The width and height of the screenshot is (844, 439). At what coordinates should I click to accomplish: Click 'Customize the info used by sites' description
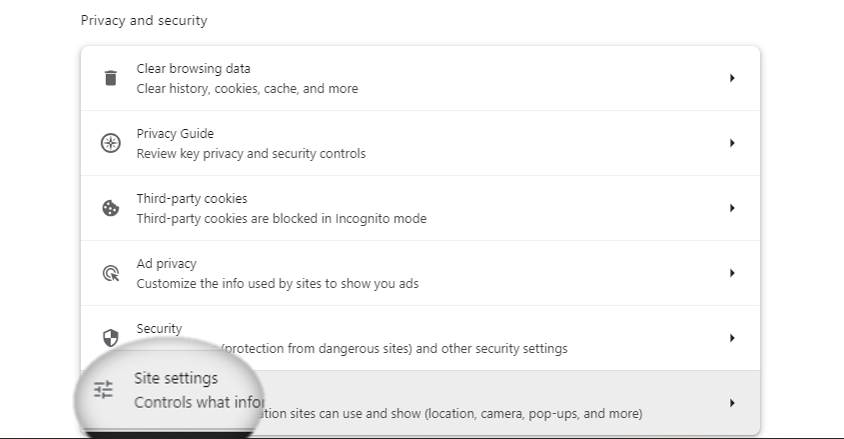[277, 284]
